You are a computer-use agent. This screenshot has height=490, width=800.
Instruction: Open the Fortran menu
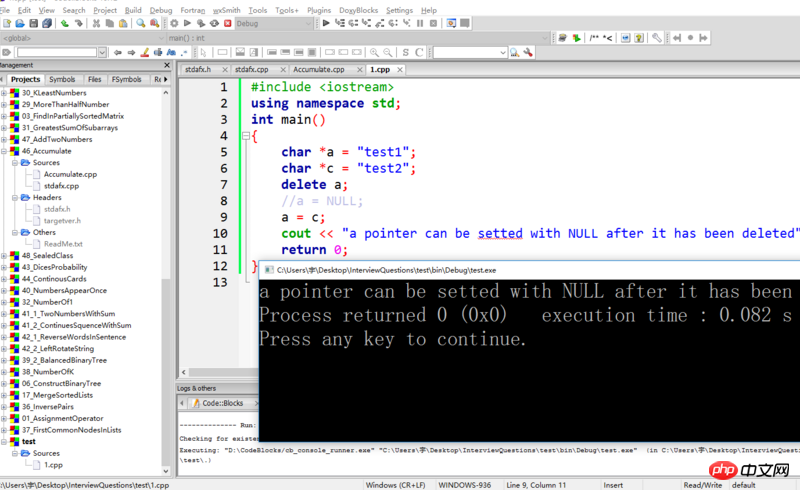pyautogui.click(x=193, y=10)
